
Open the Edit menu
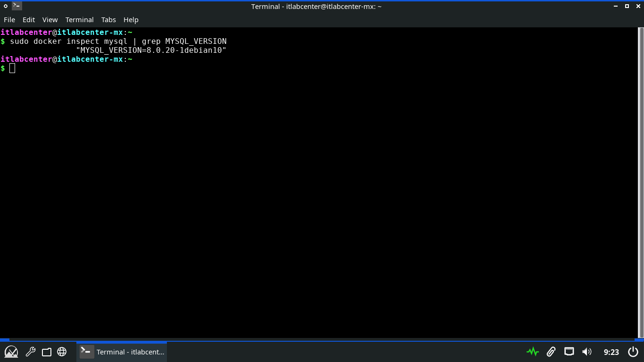point(29,20)
